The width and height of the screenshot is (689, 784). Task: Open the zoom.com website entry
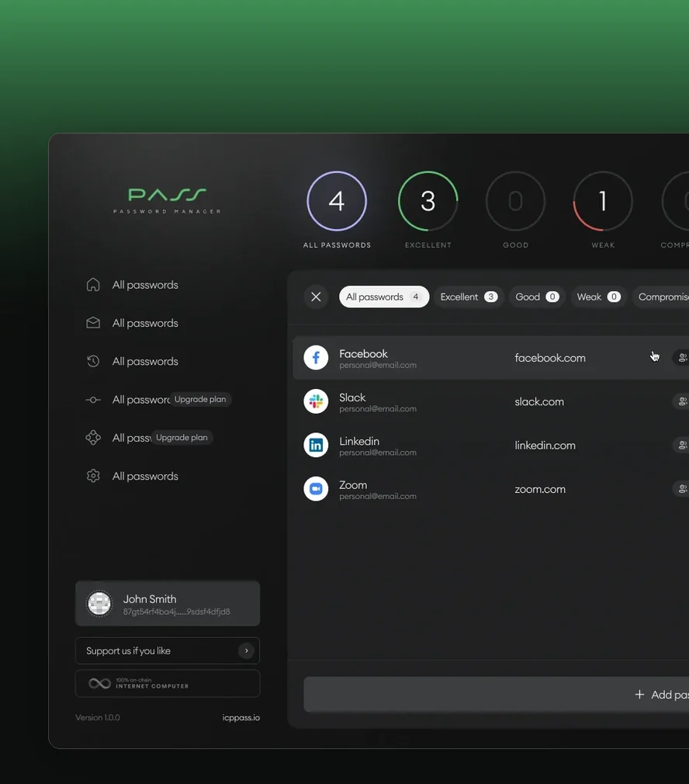(x=540, y=489)
